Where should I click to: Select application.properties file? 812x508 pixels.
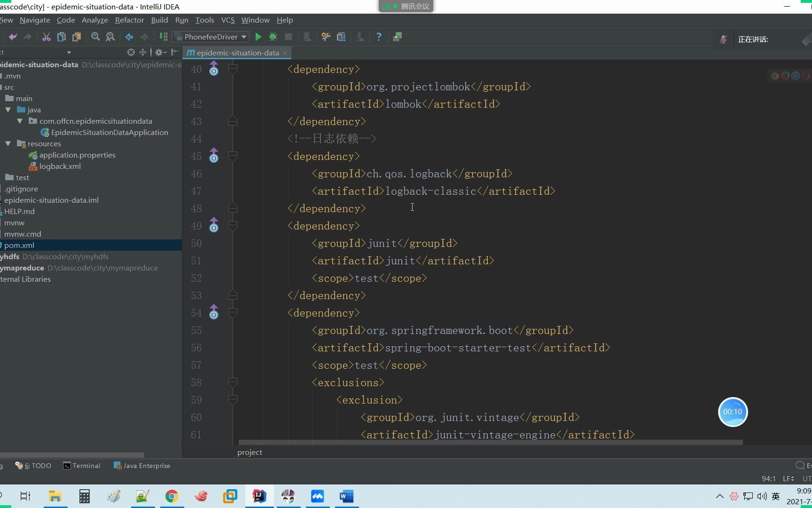pos(77,155)
